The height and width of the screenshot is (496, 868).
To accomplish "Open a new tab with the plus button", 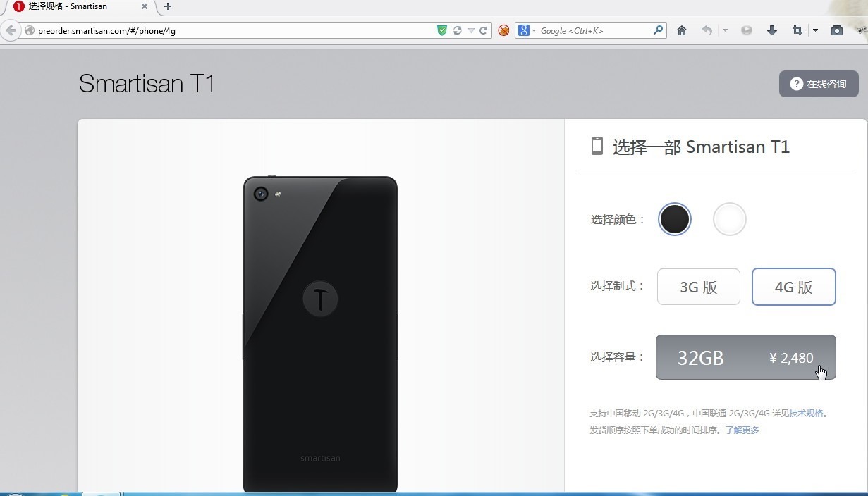I will [168, 6].
